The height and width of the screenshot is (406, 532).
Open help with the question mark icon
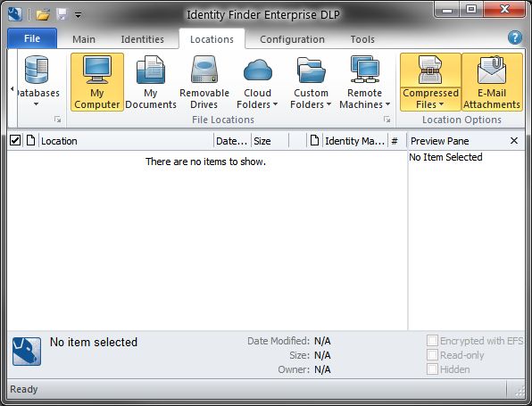[515, 37]
